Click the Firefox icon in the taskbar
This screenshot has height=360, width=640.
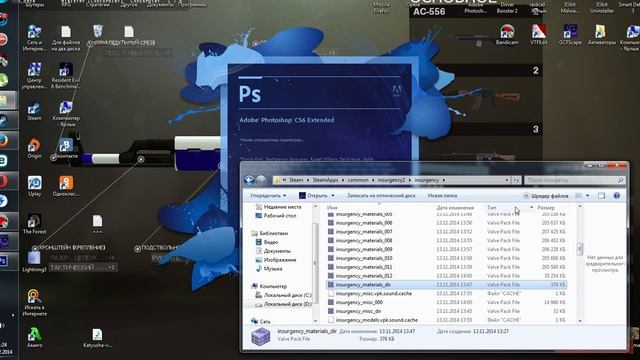[4, 141]
